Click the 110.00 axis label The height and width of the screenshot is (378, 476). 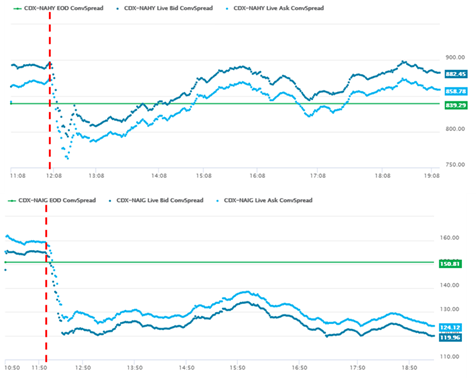tap(449, 356)
